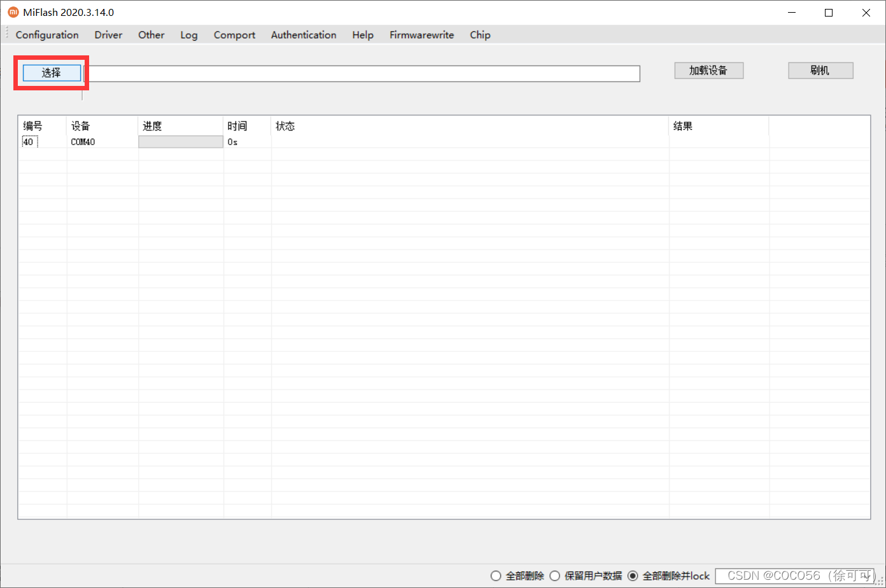
Task: Maximize the MiFlash window
Action: coord(829,12)
